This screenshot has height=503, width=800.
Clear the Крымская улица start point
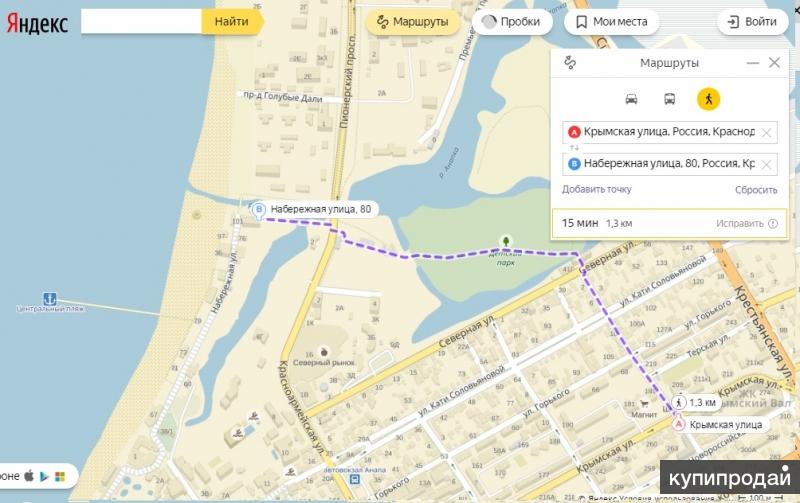click(766, 133)
